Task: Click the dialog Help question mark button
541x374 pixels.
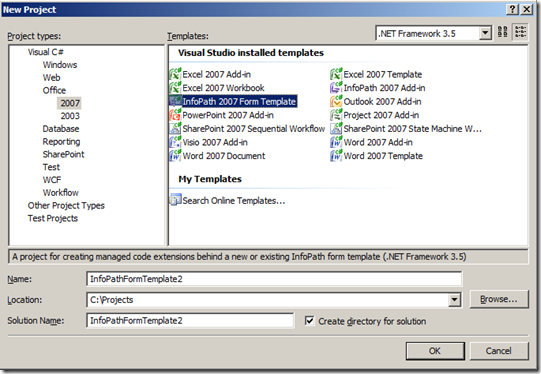Action: pos(513,9)
